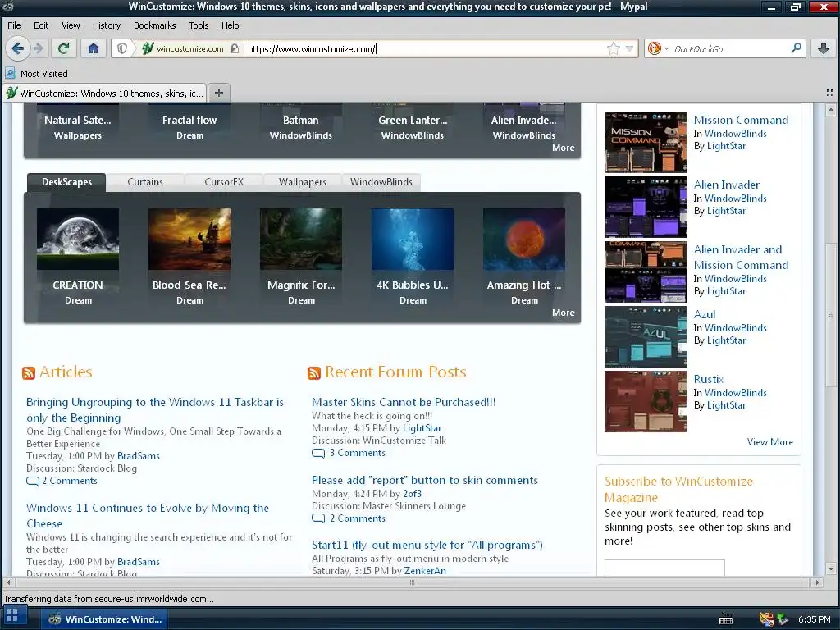Go back with the Back arrow button

tap(17, 48)
